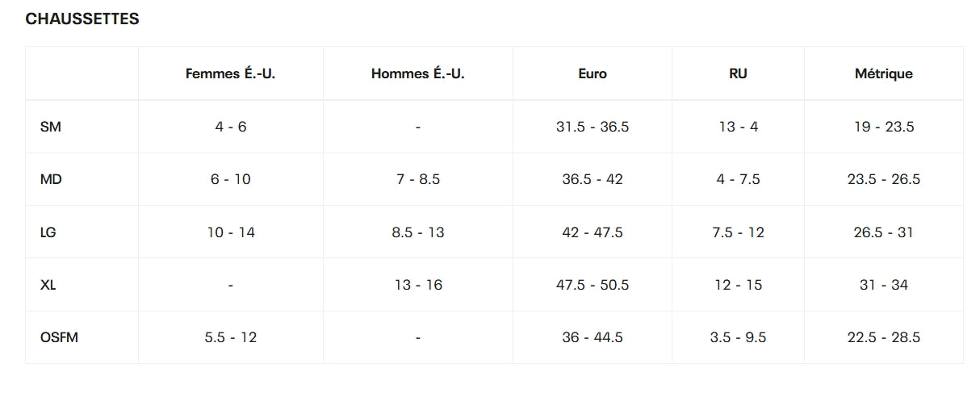This screenshot has height=397, width=980.
Task: Click the 10 - 14 Femmes cell
Action: [231, 232]
